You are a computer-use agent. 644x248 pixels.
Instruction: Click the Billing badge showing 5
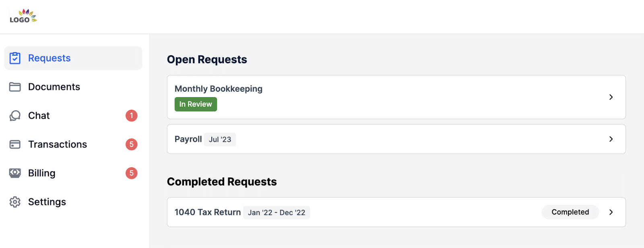131,173
